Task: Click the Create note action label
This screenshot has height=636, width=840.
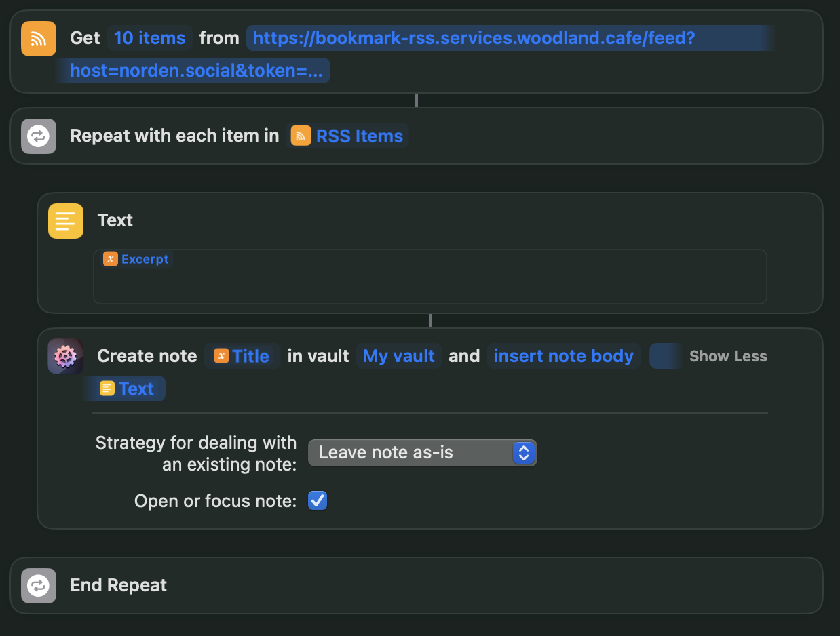Action: (147, 357)
